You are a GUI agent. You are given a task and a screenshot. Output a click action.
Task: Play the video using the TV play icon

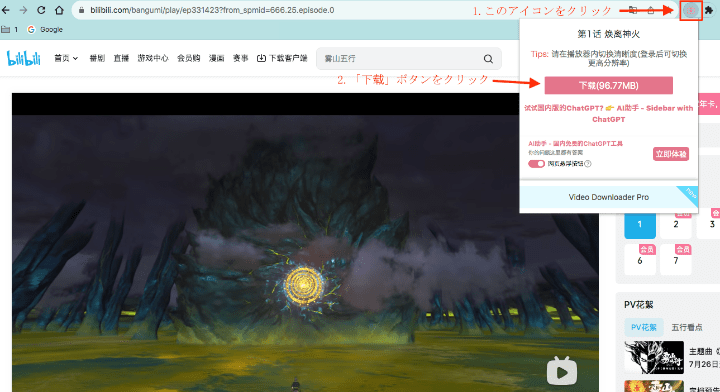[x=562, y=371]
